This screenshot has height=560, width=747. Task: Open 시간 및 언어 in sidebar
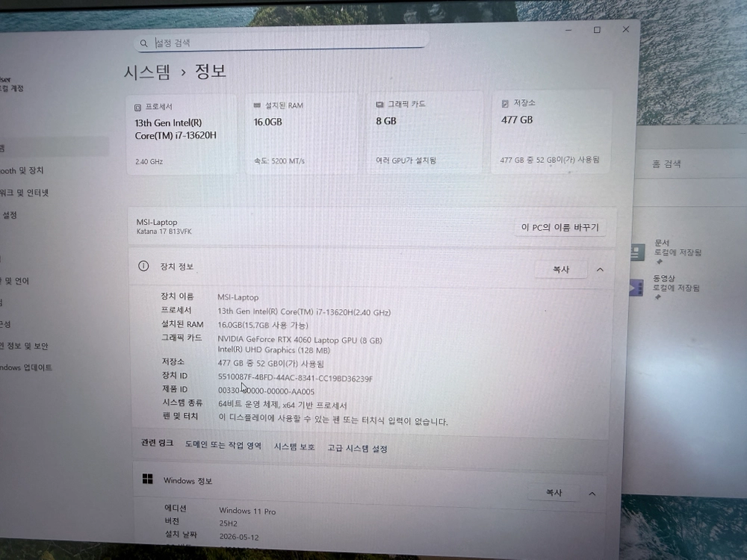click(x=15, y=281)
